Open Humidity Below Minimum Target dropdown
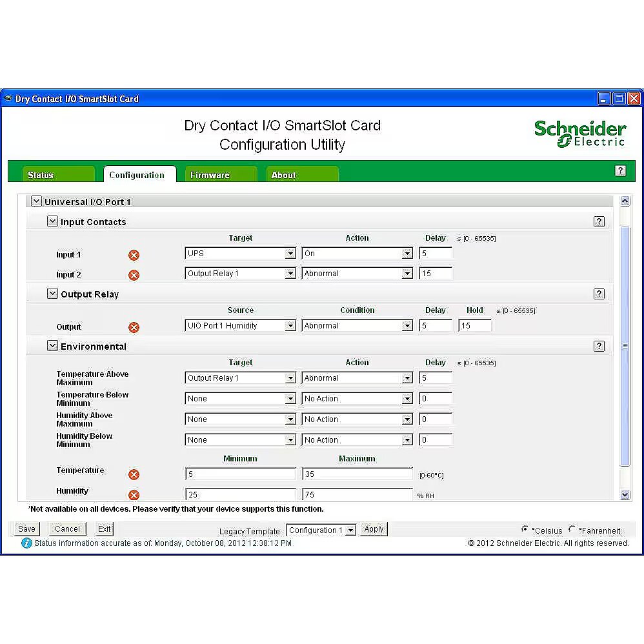The height and width of the screenshot is (644, 644). [240, 440]
